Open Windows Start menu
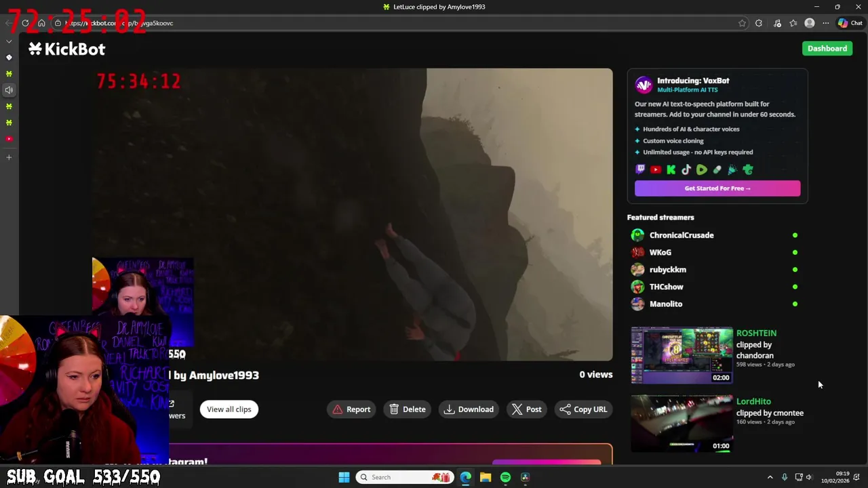 tap(344, 477)
